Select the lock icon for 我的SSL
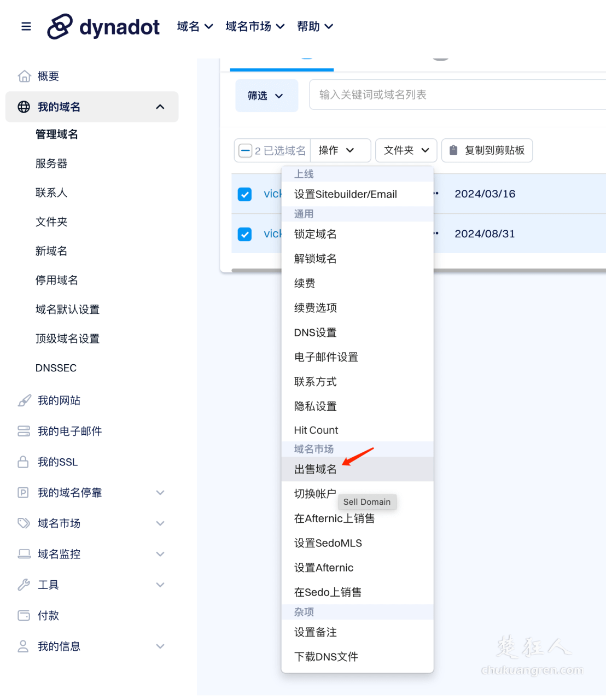606x700 pixels. coord(24,462)
